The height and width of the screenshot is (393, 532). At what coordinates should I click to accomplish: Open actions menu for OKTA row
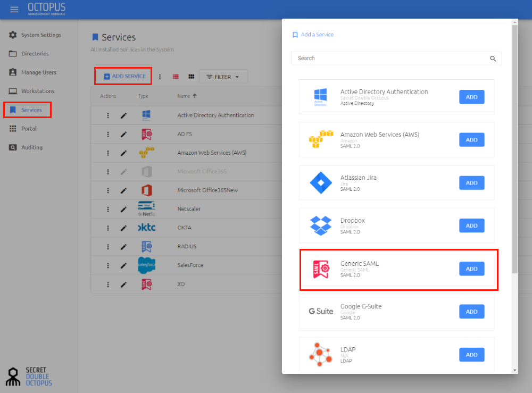pos(108,228)
